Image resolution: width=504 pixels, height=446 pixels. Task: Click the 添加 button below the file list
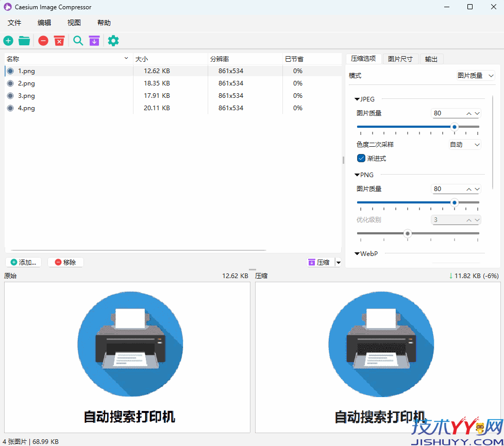(23, 262)
